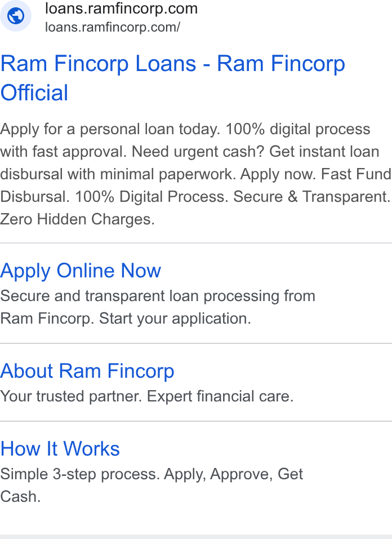Click the '100% Digital Process.' capitalized phrase
This screenshot has width=392, height=539.
[x=152, y=197]
